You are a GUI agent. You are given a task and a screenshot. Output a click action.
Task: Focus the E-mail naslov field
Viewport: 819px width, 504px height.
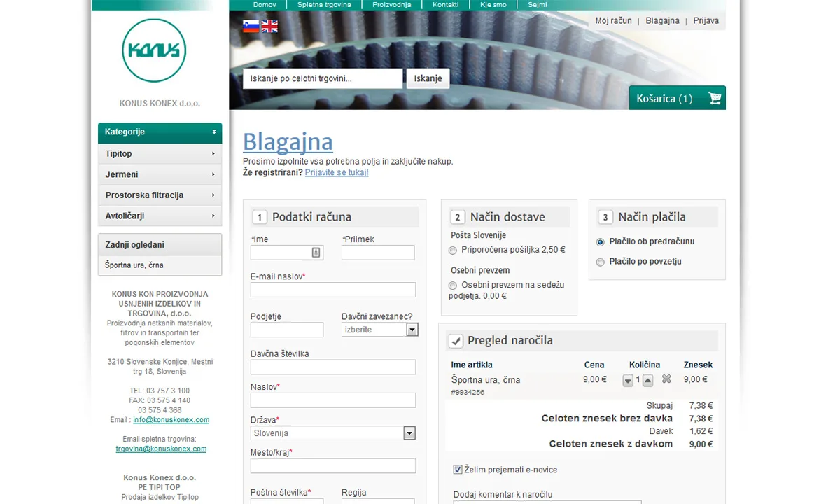coord(333,290)
